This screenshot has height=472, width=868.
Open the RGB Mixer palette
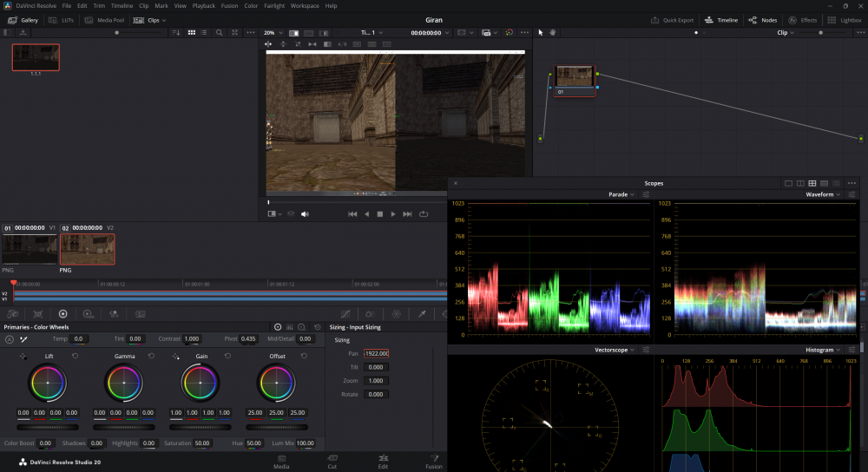pos(114,314)
